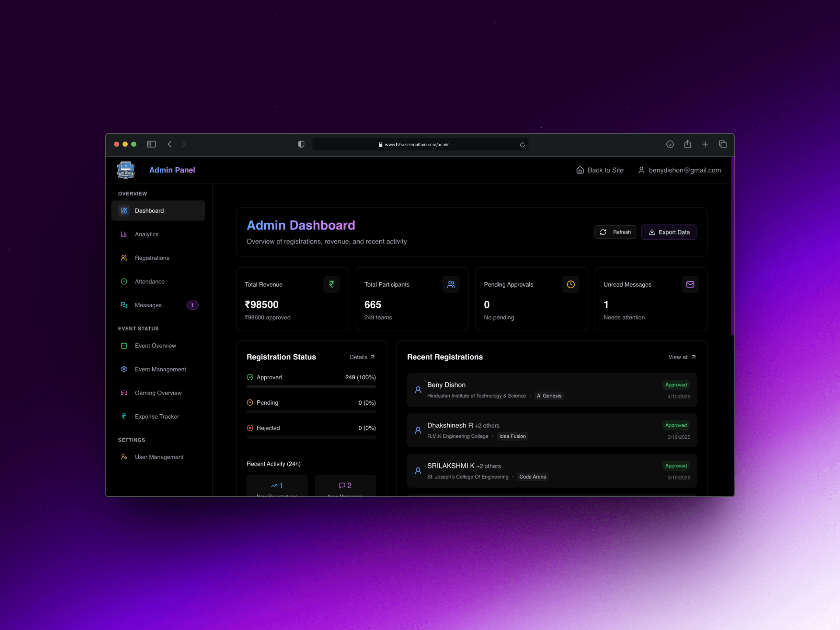Click the envelope icon on Unread Messages
Screen dimensions: 840x630
click(x=690, y=284)
